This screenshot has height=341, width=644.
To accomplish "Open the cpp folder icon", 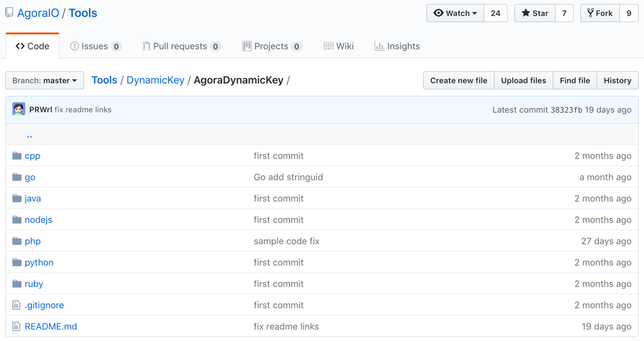I will (x=17, y=156).
